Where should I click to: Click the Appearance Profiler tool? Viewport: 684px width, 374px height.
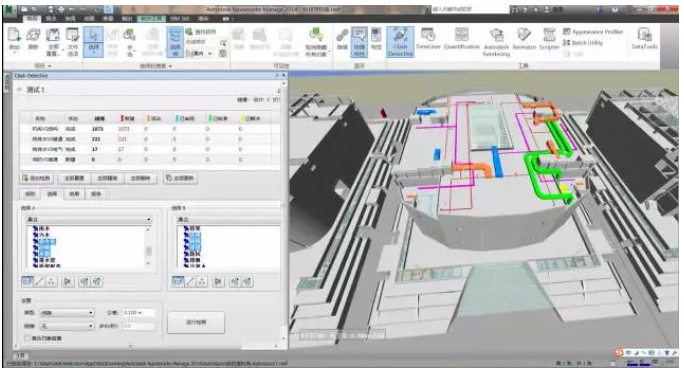pos(593,32)
